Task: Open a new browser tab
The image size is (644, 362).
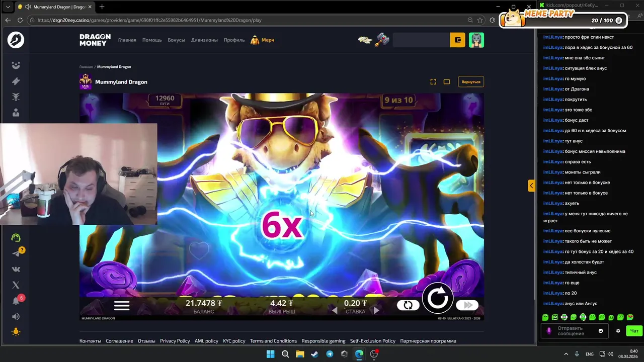Action: tap(102, 7)
